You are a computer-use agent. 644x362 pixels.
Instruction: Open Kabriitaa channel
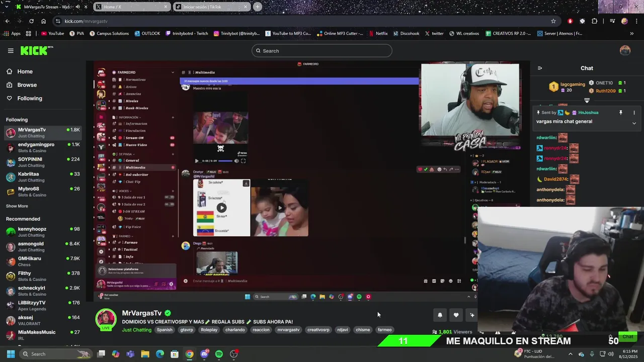pyautogui.click(x=43, y=177)
